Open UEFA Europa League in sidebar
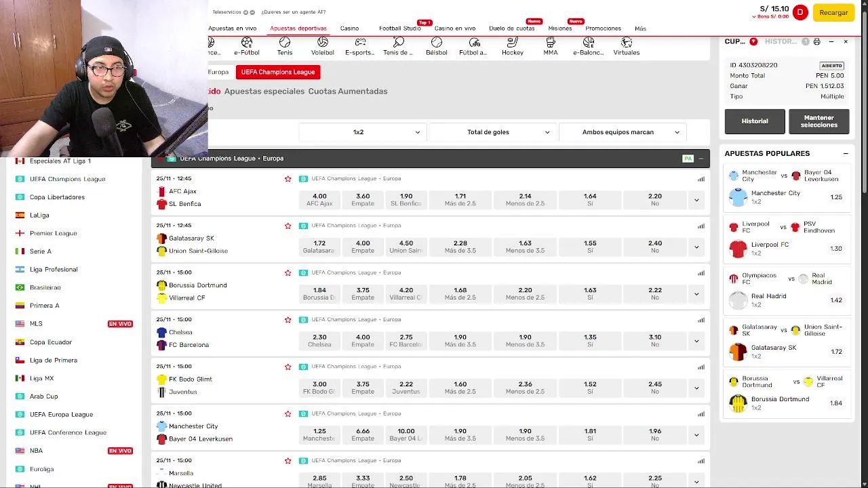Screen dimensions: 868x488 pos(61,414)
